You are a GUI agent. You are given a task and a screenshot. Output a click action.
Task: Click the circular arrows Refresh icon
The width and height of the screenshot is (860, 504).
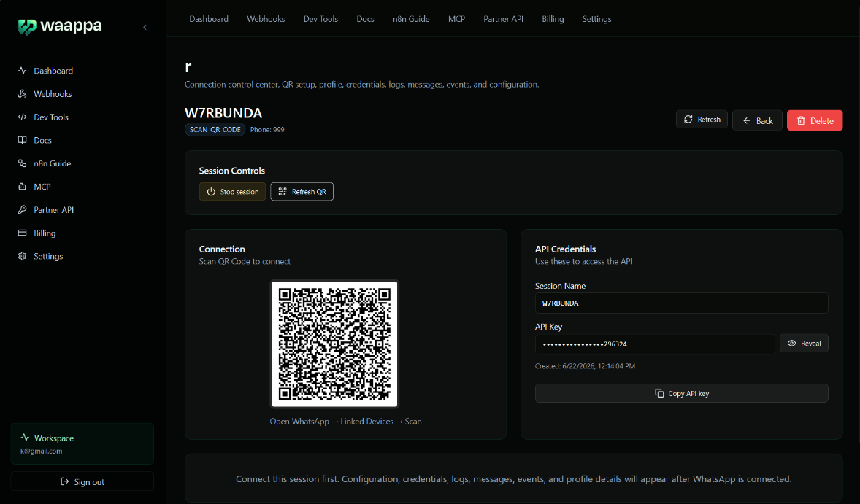coord(688,120)
